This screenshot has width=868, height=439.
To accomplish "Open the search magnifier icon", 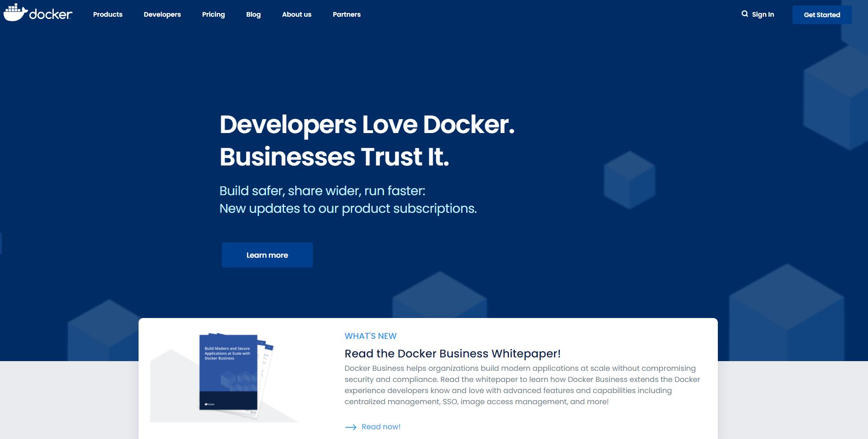I will 744,14.
